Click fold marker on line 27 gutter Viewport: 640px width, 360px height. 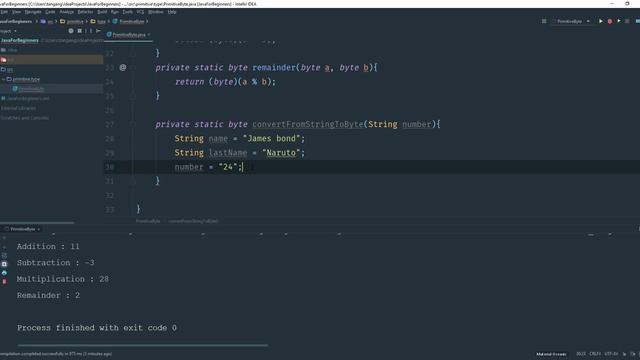pyautogui.click(x=133, y=124)
